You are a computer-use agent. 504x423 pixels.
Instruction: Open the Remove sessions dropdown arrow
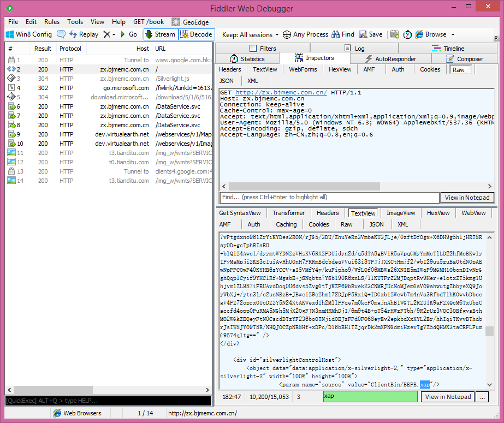(x=114, y=35)
